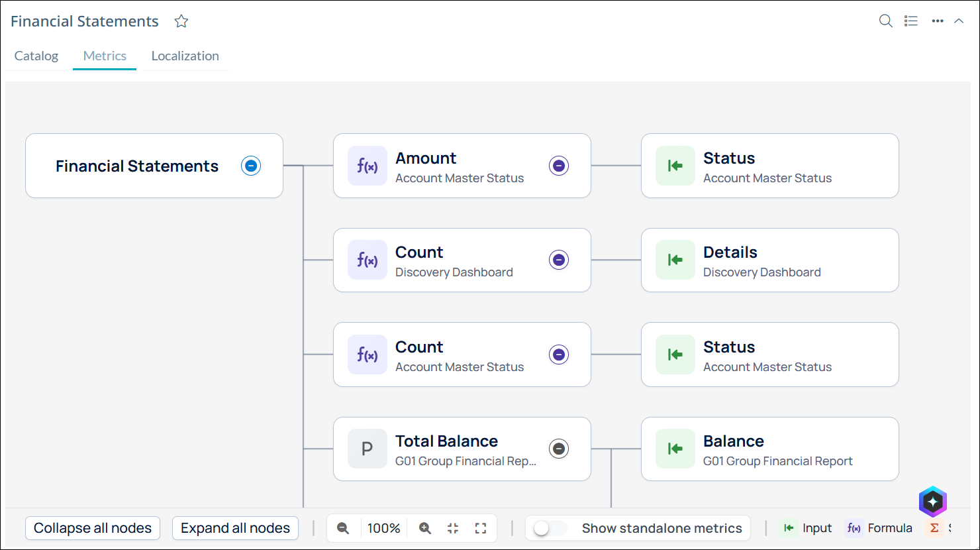Open the three-dot more options menu
The width and height of the screenshot is (980, 550).
938,21
